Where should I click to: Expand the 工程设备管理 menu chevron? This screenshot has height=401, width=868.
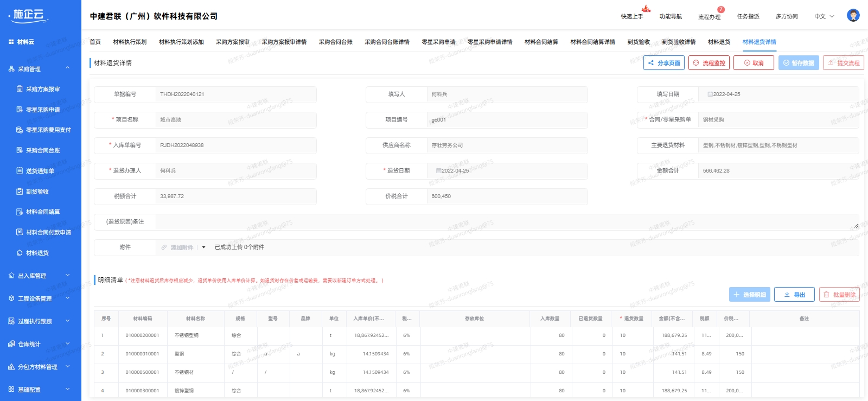pos(68,298)
